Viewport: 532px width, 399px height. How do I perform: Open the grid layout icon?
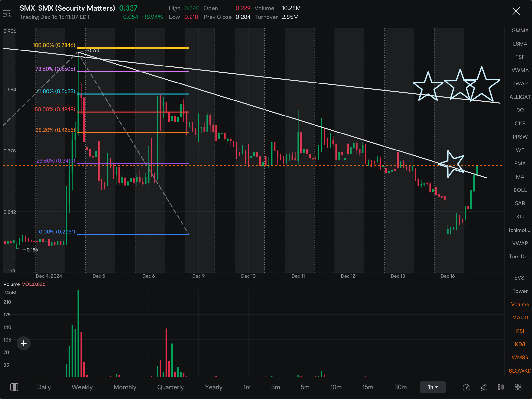[x=518, y=387]
